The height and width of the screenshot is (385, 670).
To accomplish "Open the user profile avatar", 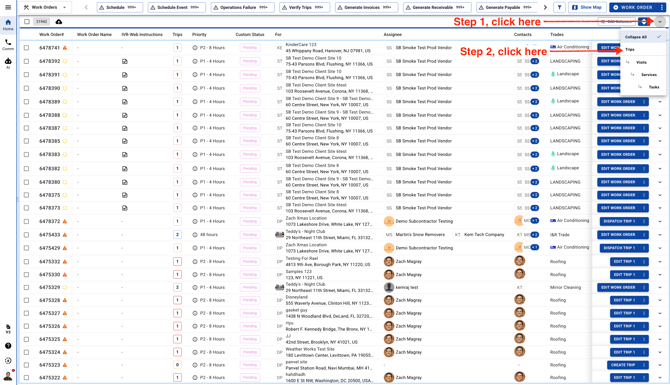I will click(8, 376).
